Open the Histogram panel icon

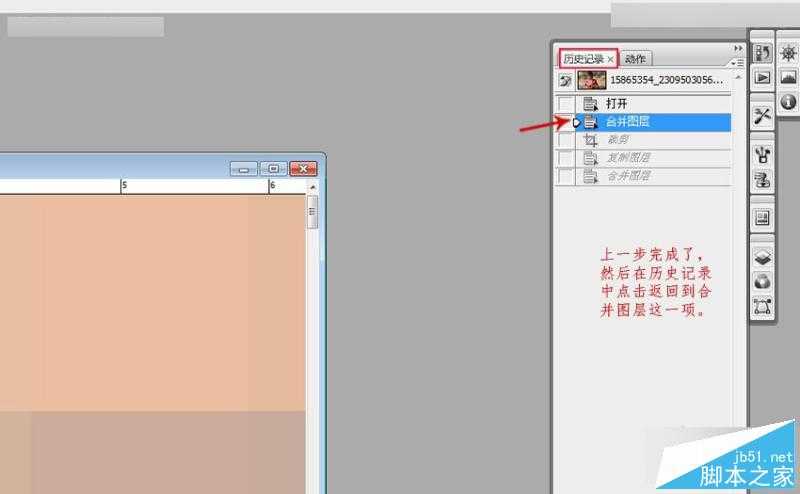click(x=788, y=77)
